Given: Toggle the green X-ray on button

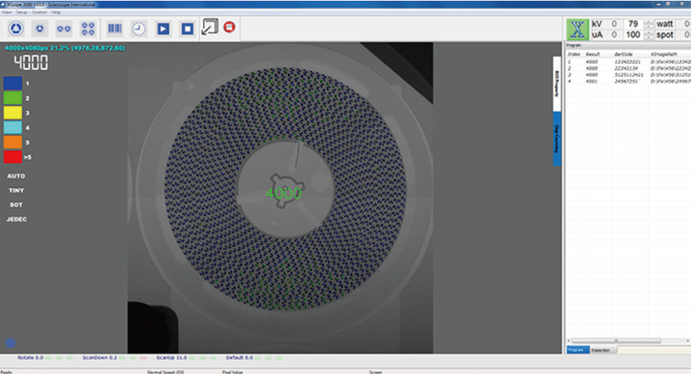Looking at the screenshot, I should pos(577,29).
